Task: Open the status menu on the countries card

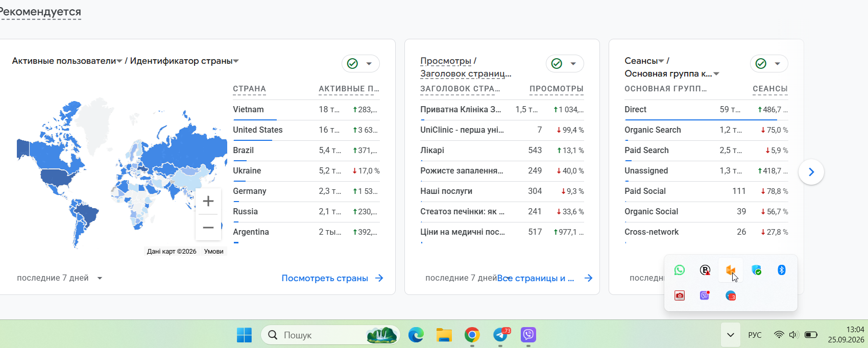Action: [360, 63]
